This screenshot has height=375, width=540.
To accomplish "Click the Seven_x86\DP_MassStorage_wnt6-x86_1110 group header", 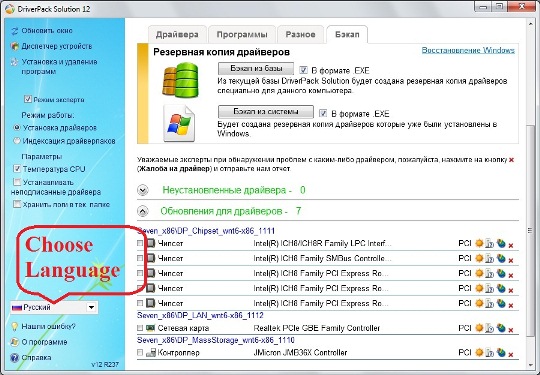I will [x=216, y=340].
